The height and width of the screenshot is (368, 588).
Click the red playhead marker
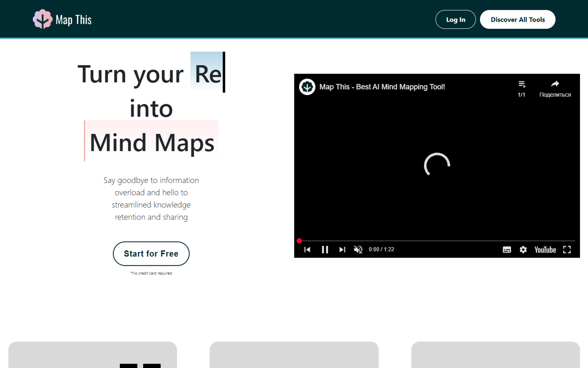pos(299,241)
